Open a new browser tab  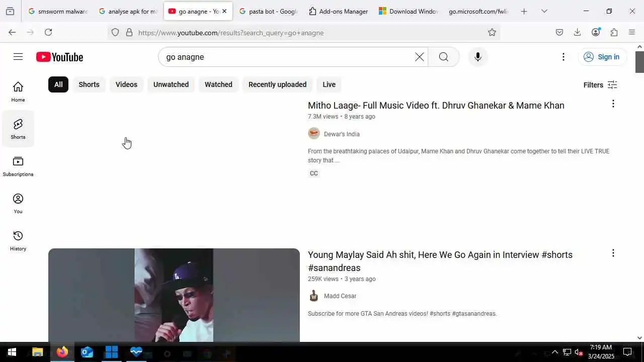point(524,11)
